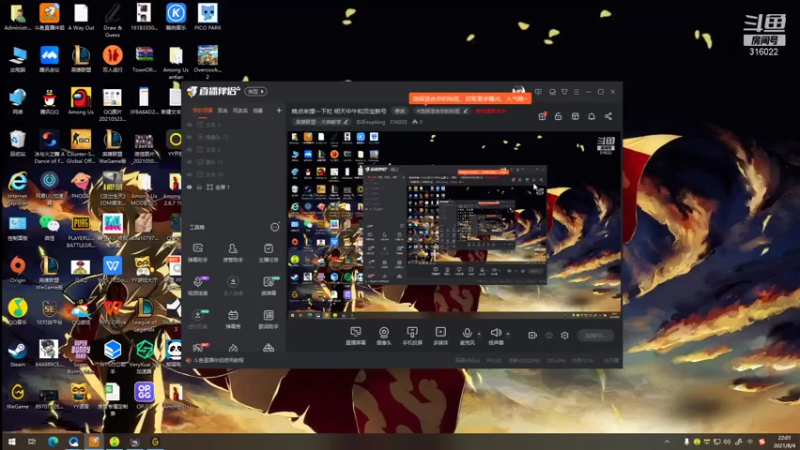The height and width of the screenshot is (450, 800).
Task: Click the share icon in the stream header
Action: pos(608,116)
